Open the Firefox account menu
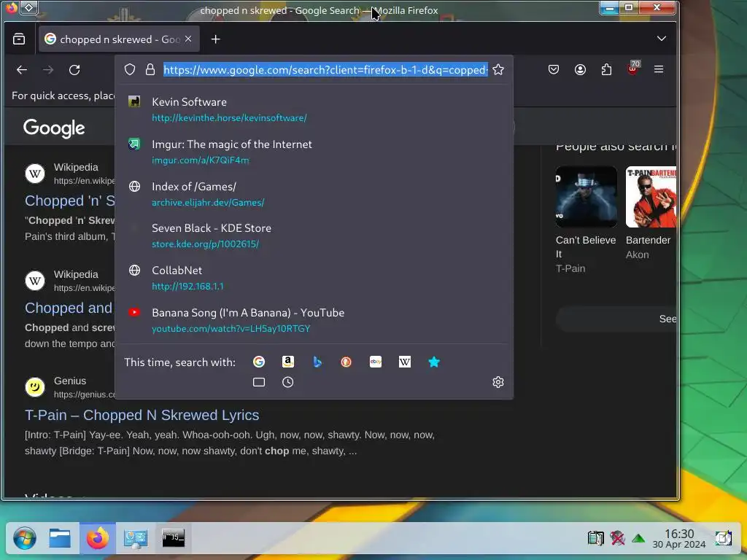The image size is (747, 560). pos(580,69)
